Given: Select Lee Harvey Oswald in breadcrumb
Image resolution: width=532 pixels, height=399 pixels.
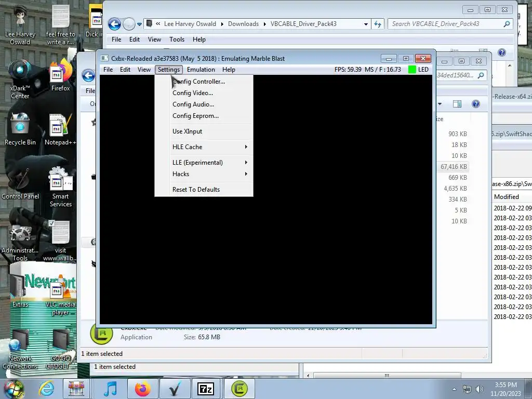Looking at the screenshot, I should pos(190,24).
